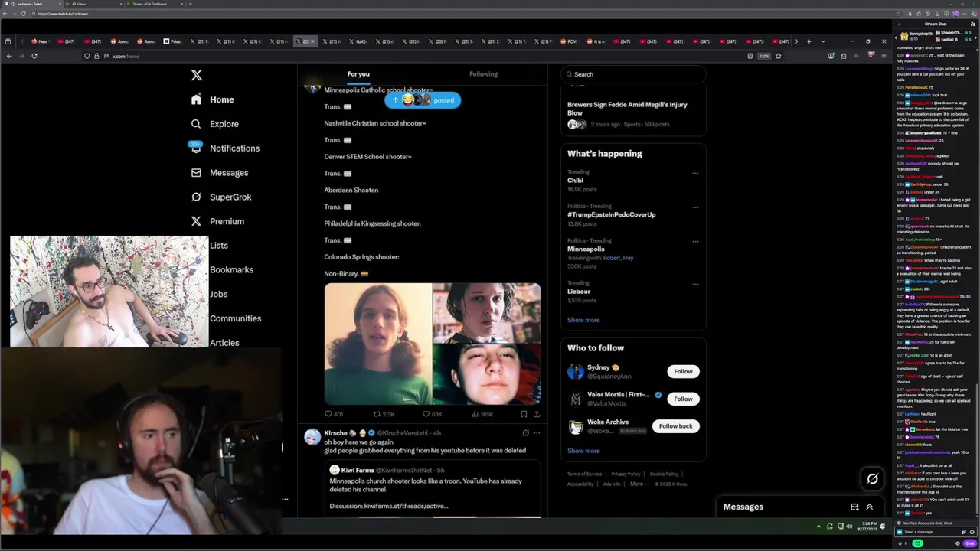Open the long-haired person photo in the post
The width and height of the screenshot is (980, 551).
[x=377, y=344]
